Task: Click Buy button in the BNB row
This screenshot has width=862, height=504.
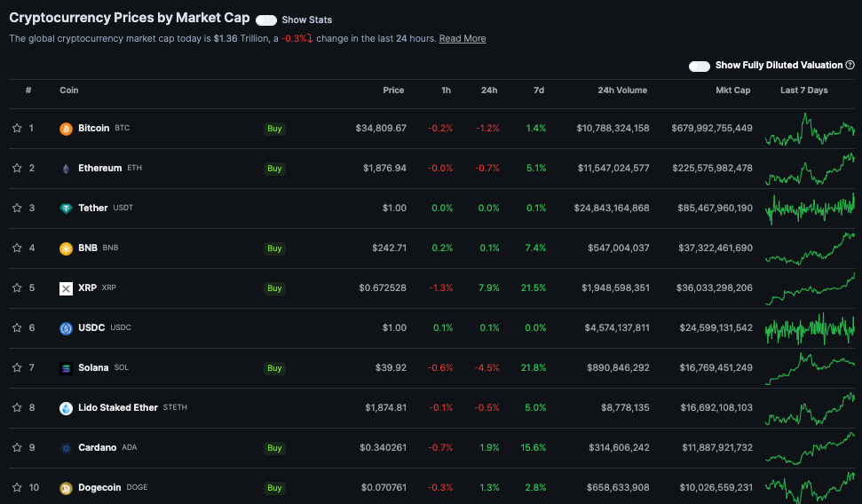Action: (274, 248)
